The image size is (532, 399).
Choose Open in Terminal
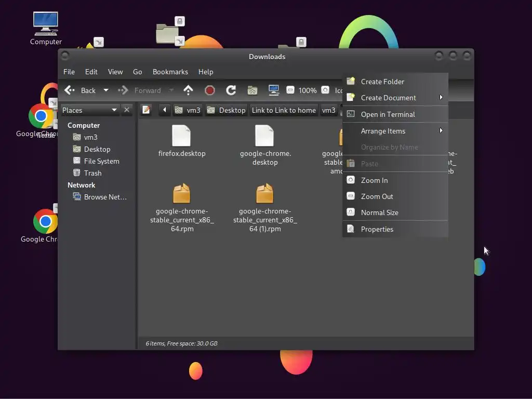[395, 114]
